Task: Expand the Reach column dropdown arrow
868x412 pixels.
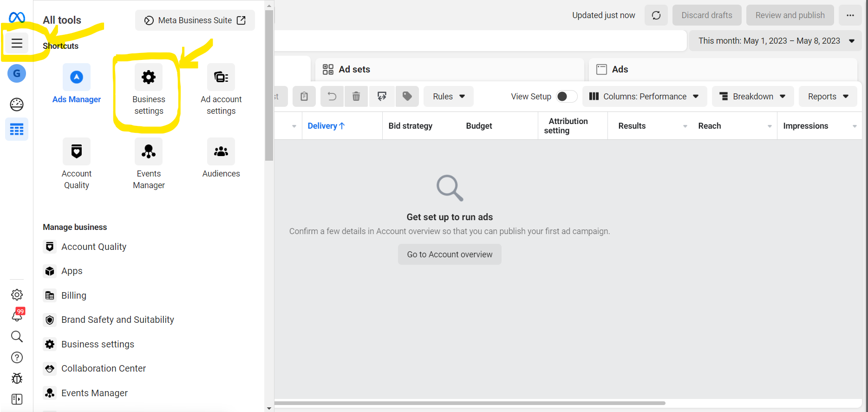Action: tap(770, 126)
